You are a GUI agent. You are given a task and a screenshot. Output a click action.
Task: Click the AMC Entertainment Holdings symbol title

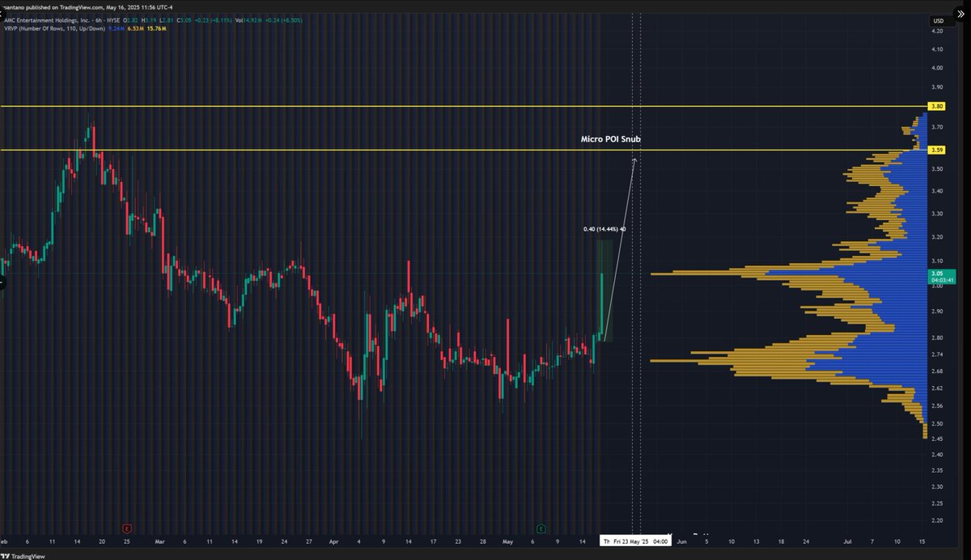pyautogui.click(x=47, y=20)
